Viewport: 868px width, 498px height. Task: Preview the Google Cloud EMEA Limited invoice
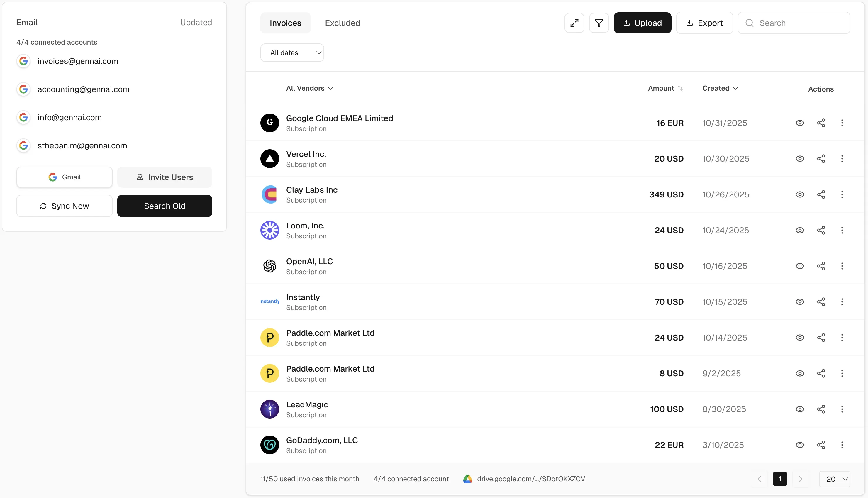pyautogui.click(x=800, y=123)
